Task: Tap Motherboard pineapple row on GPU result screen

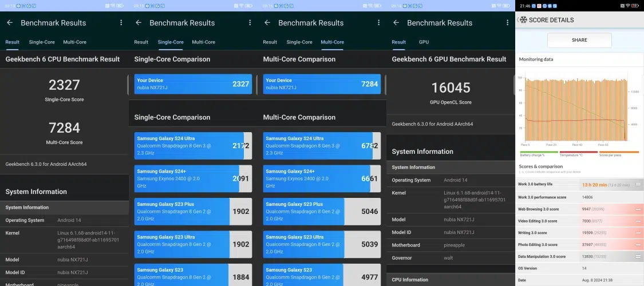Action: pyautogui.click(x=451, y=245)
